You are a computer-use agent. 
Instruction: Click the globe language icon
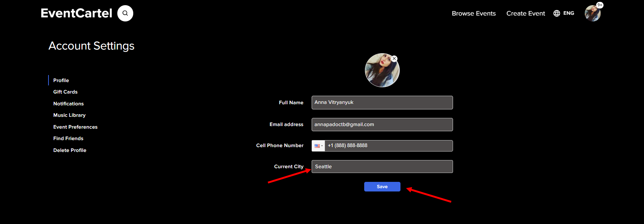point(557,13)
